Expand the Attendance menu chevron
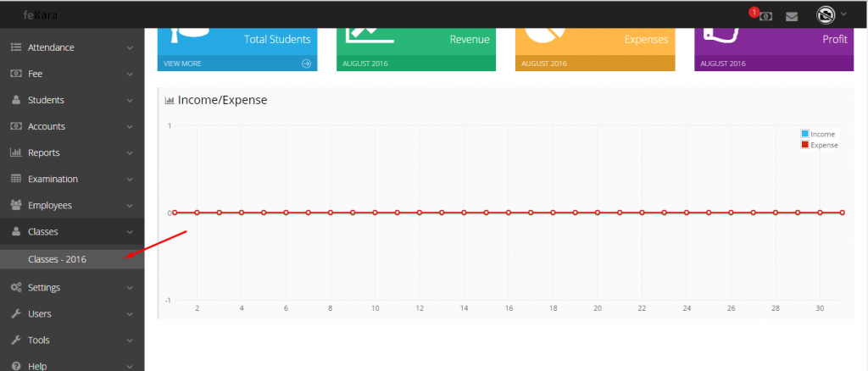 [130, 48]
